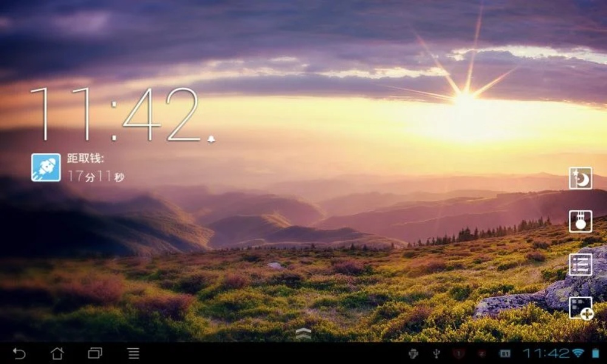Expand the bottom drawer chevron handle
The height and width of the screenshot is (364, 607).
(x=303, y=334)
